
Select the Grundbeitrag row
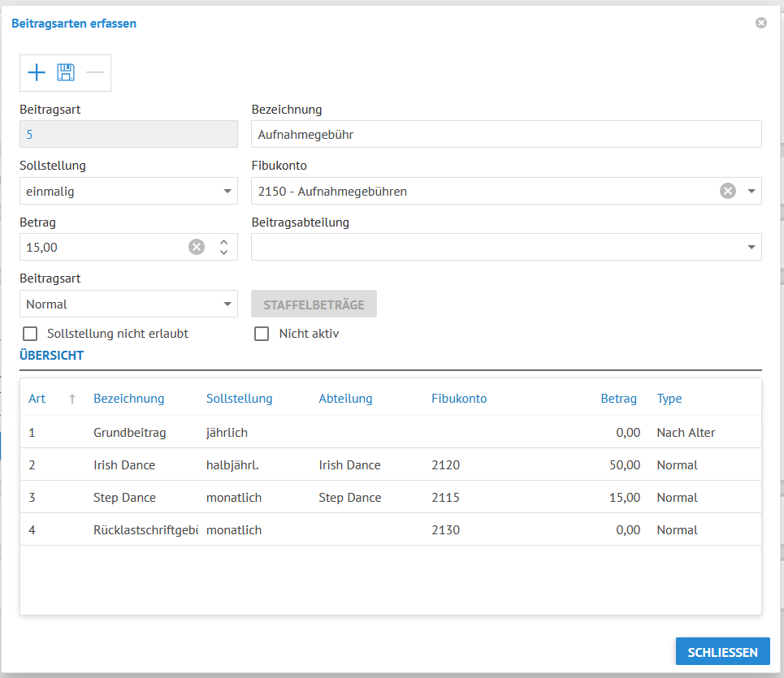(391, 432)
